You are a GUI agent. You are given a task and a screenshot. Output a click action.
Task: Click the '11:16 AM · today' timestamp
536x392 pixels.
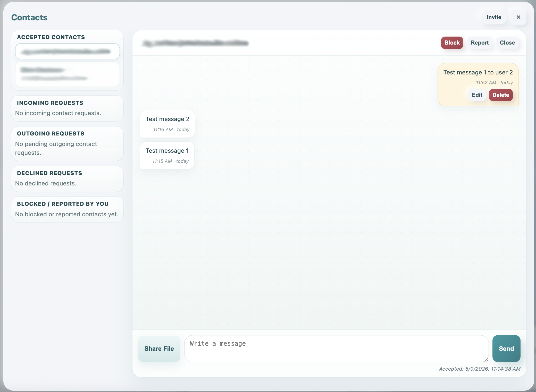[x=171, y=130]
